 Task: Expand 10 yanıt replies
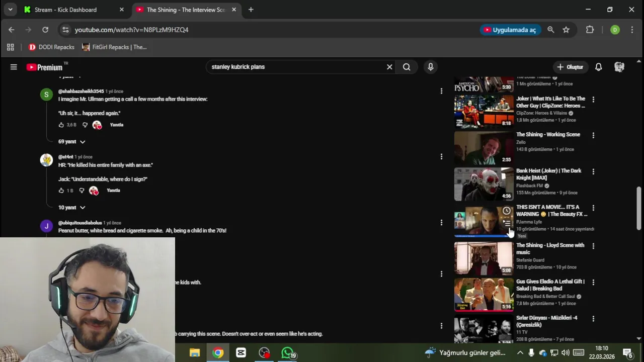(71, 208)
